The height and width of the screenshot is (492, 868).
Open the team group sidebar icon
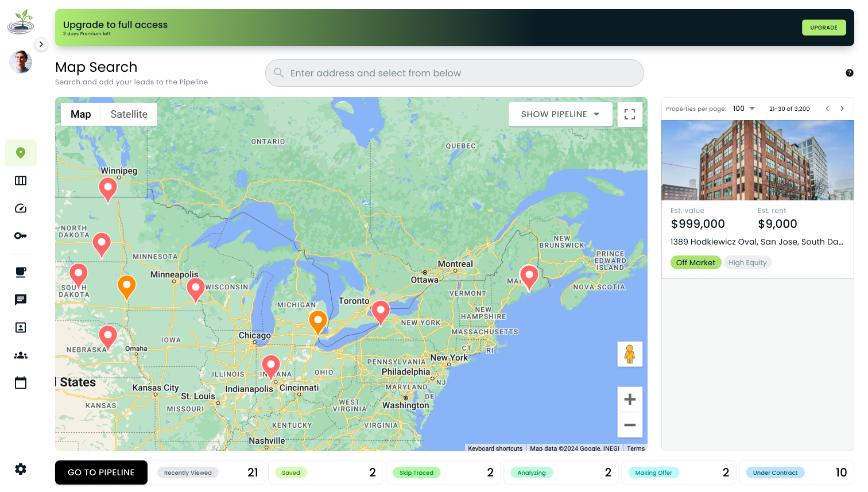pyautogui.click(x=21, y=355)
